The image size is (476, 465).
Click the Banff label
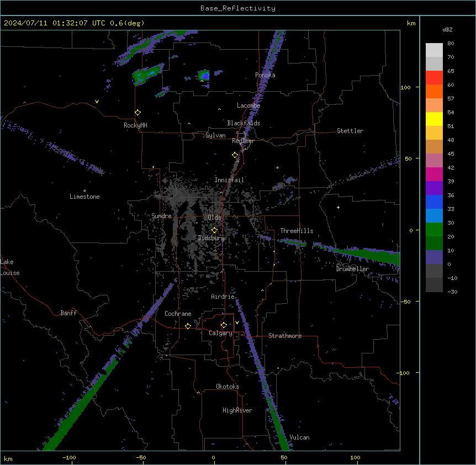[68, 313]
